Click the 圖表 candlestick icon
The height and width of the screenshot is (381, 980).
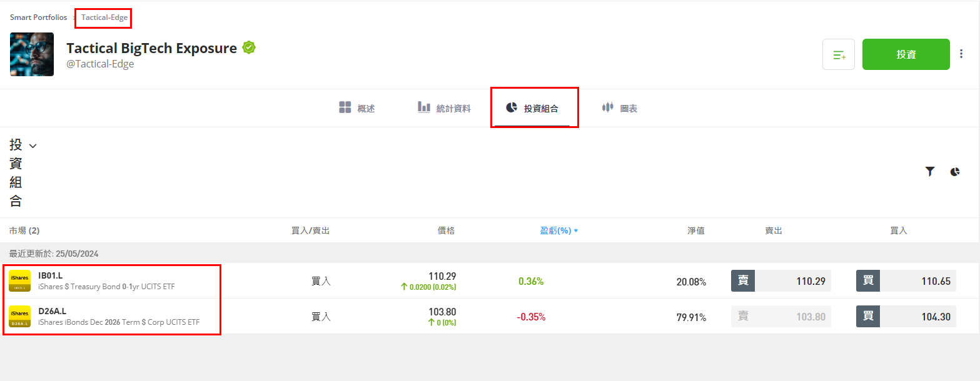pyautogui.click(x=607, y=107)
